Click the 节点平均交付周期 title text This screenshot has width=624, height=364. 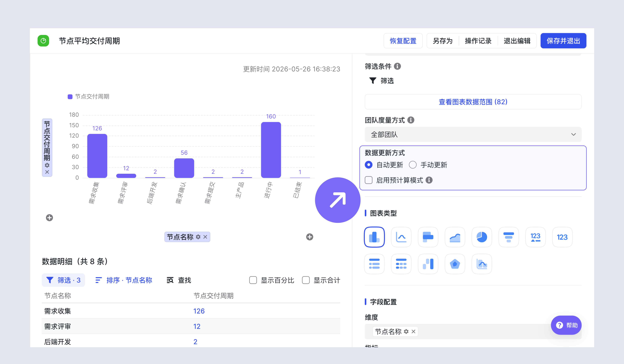point(89,41)
